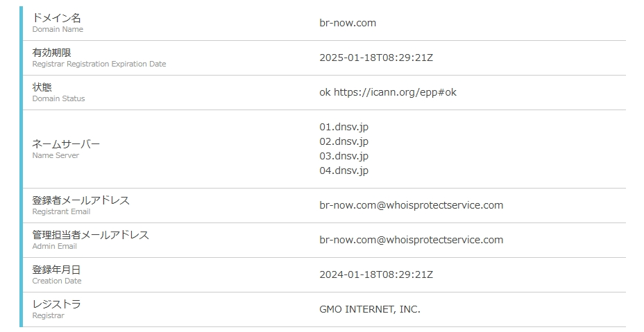Select name server 02.dnsv.jp

(x=344, y=141)
